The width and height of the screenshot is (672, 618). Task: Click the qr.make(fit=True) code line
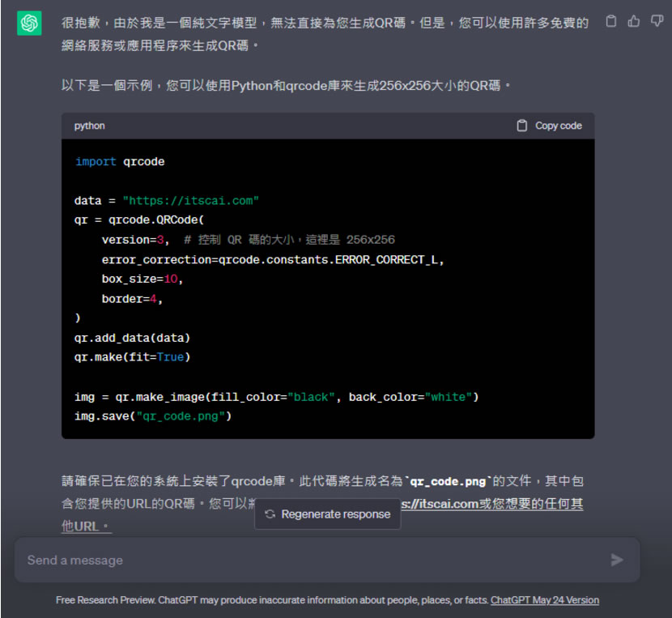tap(132, 356)
